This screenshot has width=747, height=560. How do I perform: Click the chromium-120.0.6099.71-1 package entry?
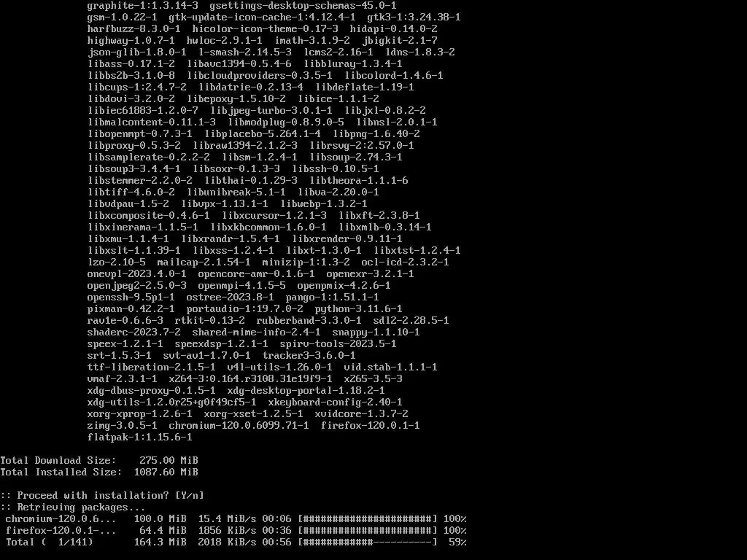coord(239,425)
